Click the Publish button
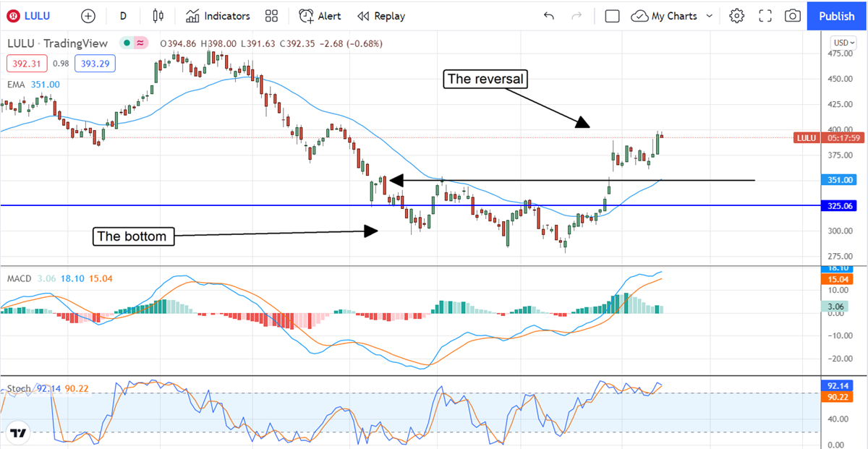 (837, 16)
